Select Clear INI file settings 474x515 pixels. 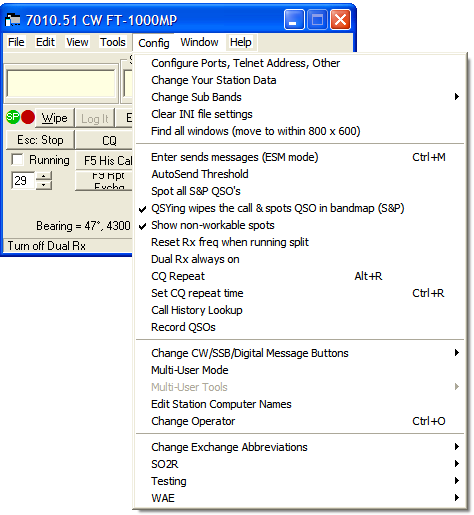(300, 114)
